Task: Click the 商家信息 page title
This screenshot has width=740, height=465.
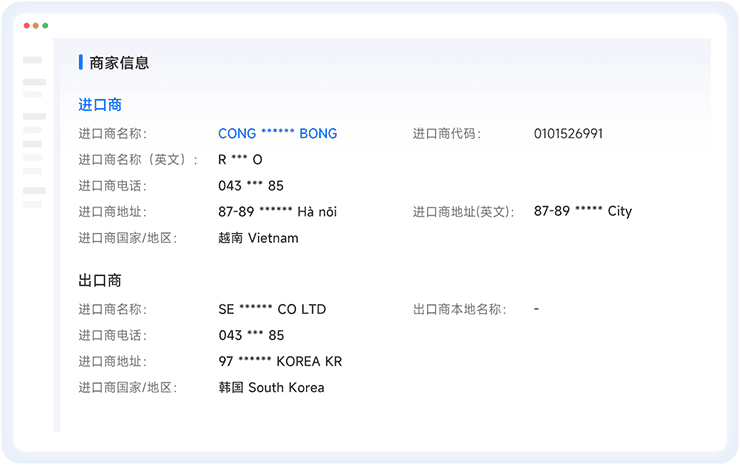Action: pyautogui.click(x=119, y=62)
